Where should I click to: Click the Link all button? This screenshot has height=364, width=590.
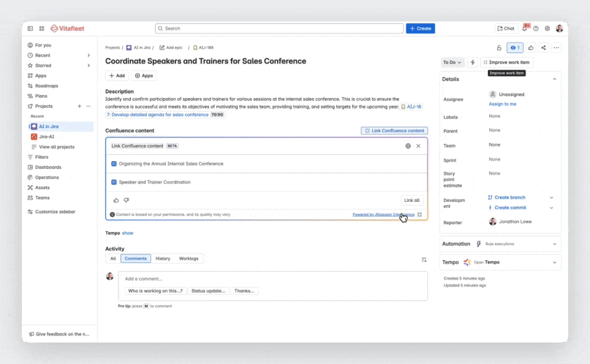tap(412, 201)
